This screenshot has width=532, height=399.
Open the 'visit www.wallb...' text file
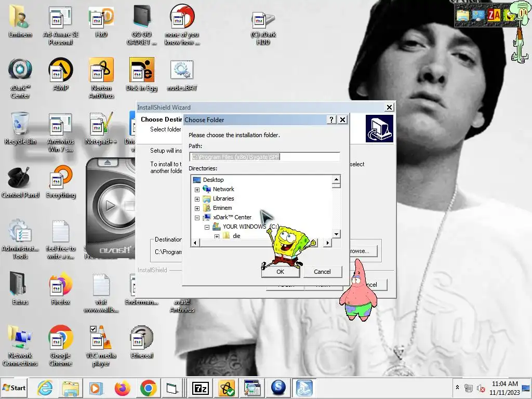101,293
